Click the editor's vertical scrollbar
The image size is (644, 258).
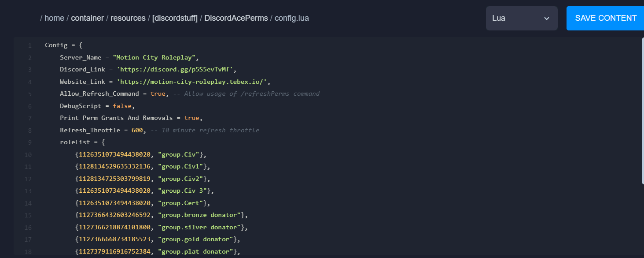tap(642, 110)
